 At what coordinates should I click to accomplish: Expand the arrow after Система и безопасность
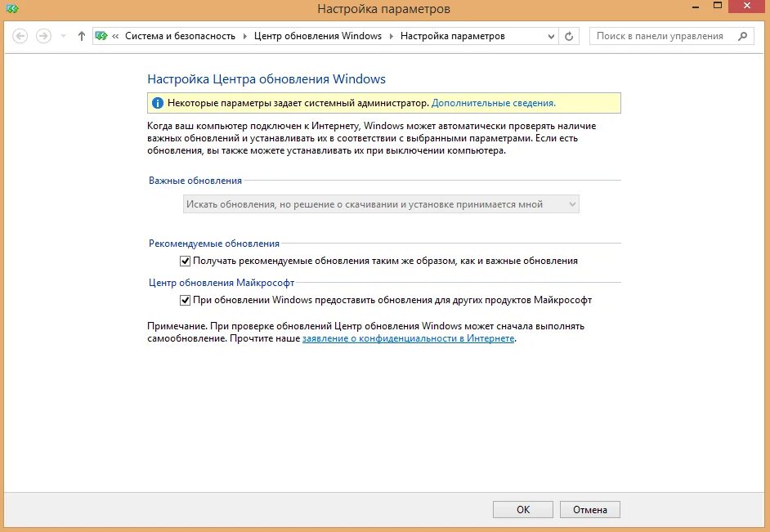[x=245, y=36]
